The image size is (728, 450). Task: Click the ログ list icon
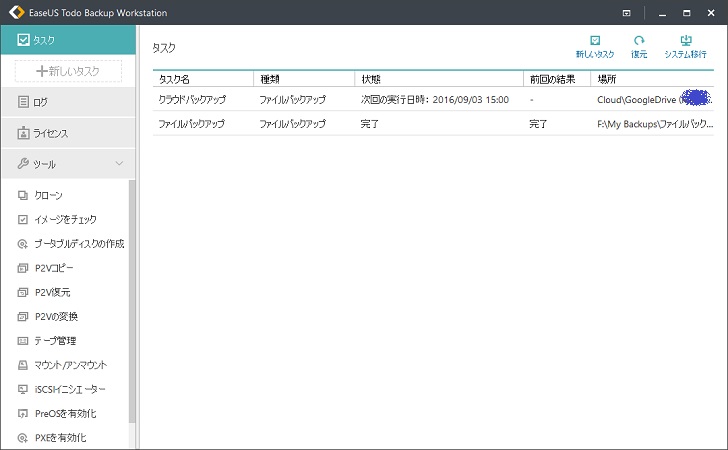click(23, 102)
